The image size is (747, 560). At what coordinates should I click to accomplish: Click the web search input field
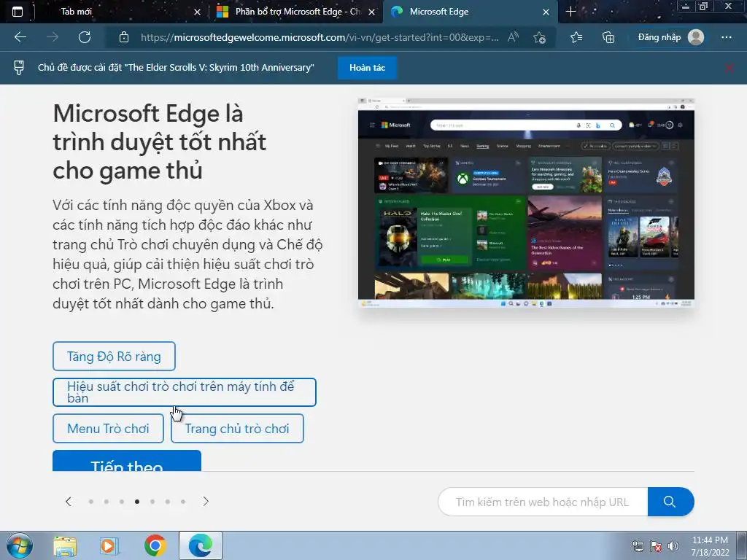[x=543, y=502]
